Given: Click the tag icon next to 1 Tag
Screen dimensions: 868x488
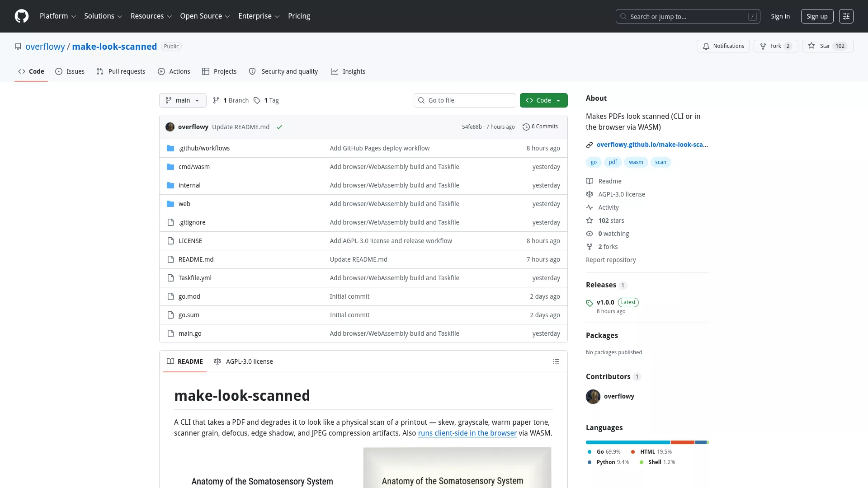Looking at the screenshot, I should click(257, 100).
